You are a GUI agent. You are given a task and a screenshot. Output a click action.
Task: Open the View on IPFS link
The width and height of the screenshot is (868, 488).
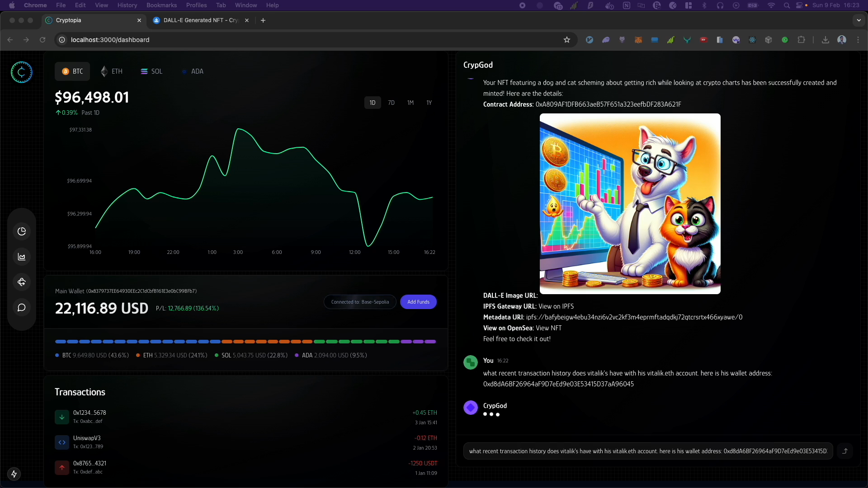pyautogui.click(x=556, y=306)
